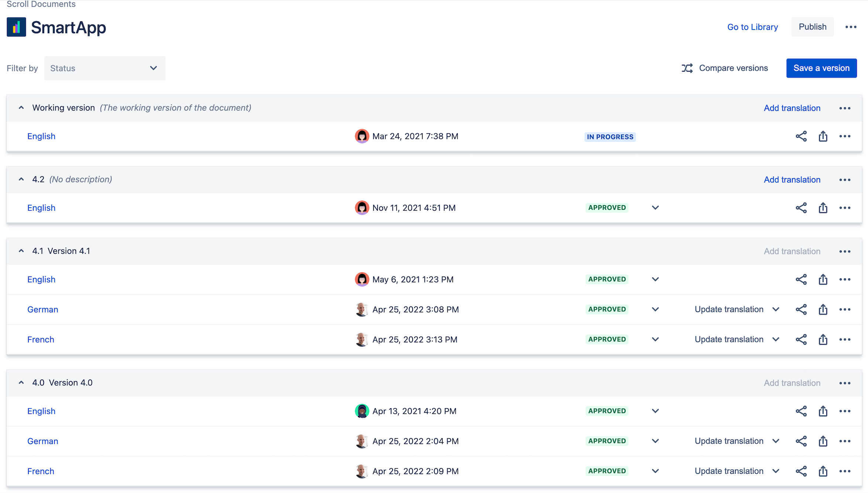Click share icon for 4.0 German row
The width and height of the screenshot is (868, 493).
coord(801,441)
